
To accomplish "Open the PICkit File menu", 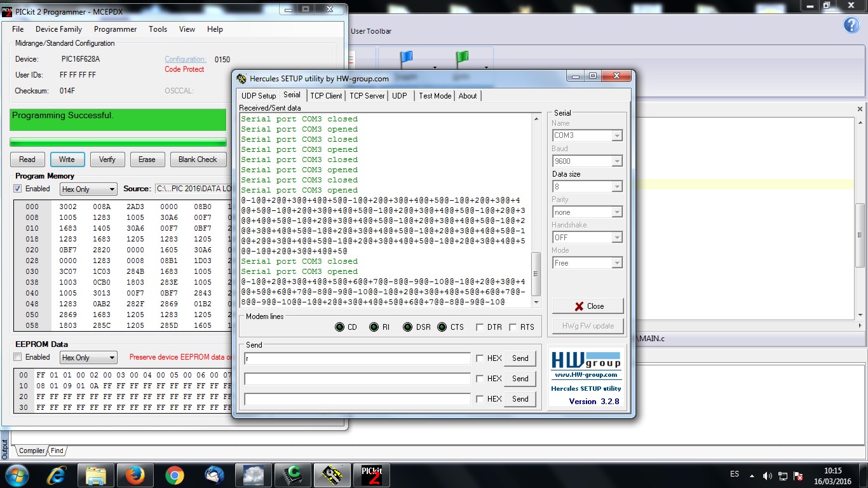I will 18,29.
